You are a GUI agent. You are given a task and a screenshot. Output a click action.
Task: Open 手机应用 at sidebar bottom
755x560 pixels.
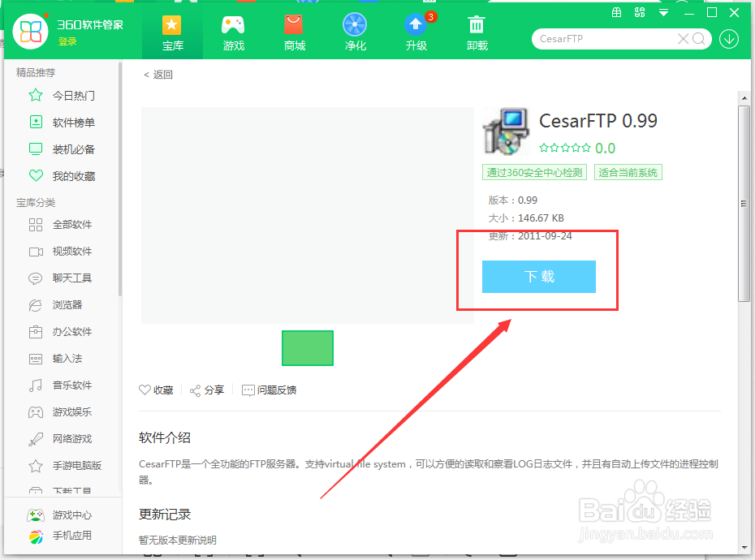pyautogui.click(x=72, y=536)
